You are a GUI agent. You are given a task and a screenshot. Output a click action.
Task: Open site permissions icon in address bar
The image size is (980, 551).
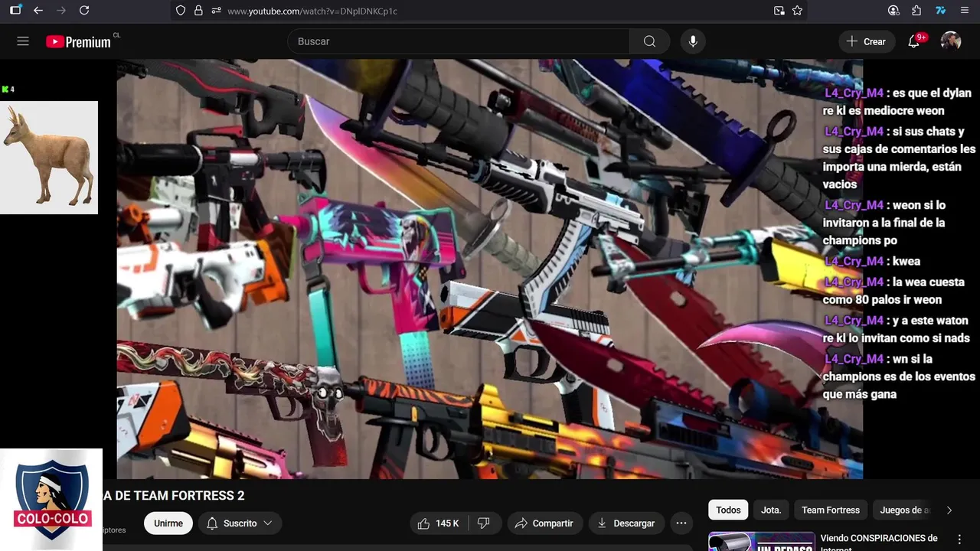[x=217, y=11]
